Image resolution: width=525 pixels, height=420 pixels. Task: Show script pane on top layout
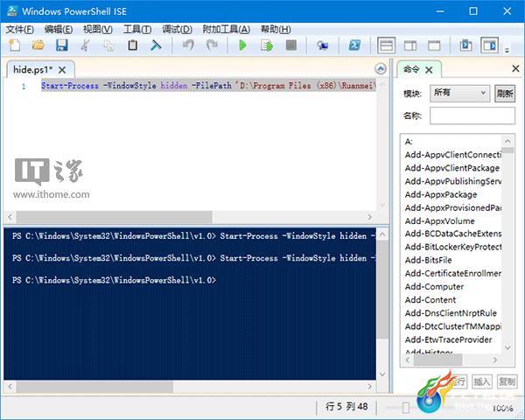coord(387,45)
